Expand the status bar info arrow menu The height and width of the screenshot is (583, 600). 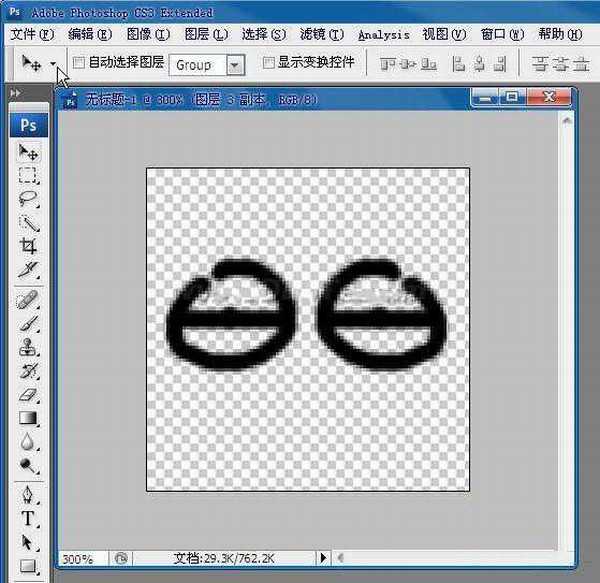(323, 558)
